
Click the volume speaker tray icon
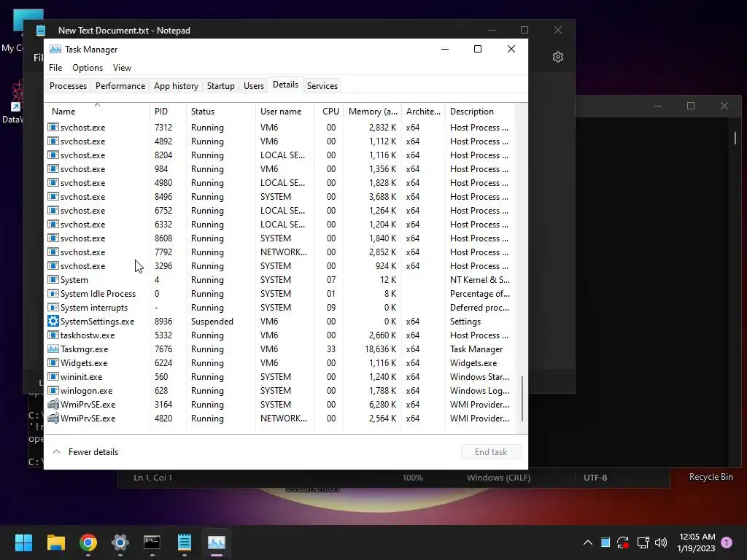tap(661, 542)
